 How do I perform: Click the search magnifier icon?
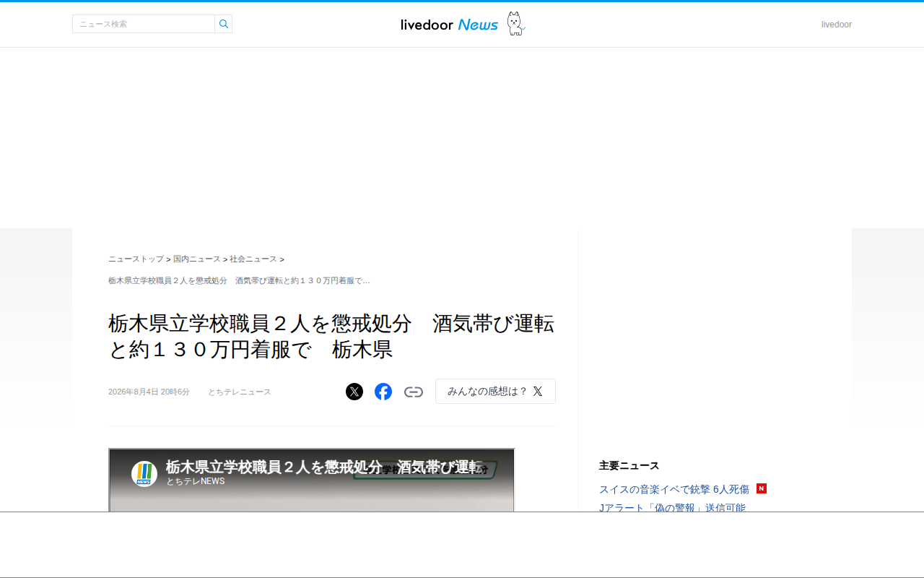click(x=224, y=24)
